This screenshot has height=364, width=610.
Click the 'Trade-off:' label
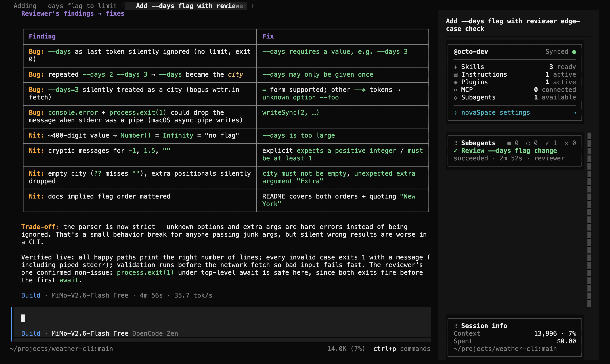tap(40, 227)
